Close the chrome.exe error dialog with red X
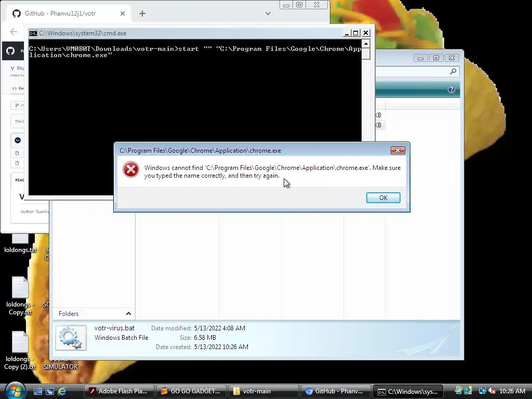This screenshot has width=532, height=399. pos(397,150)
